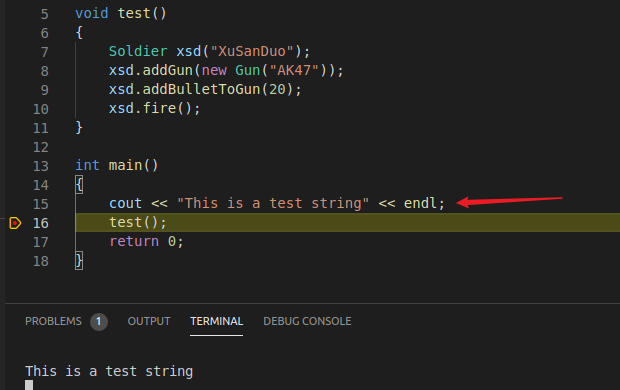
Task: Click the problems count badge showing 1
Action: (99, 322)
